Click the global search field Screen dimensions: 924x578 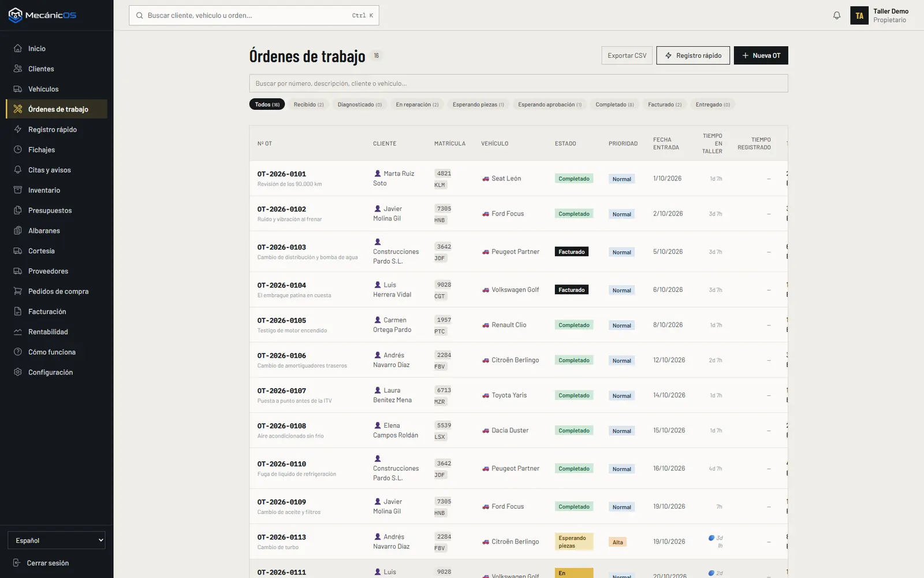254,16
